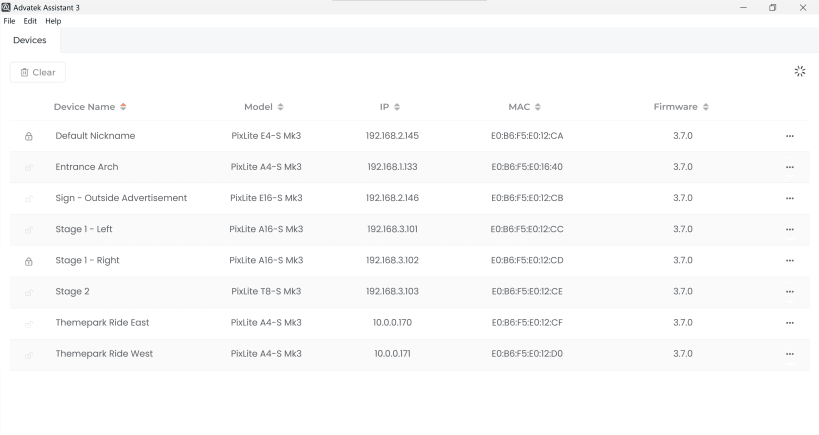This screenshot has height=435, width=819.
Task: Select the Stage 1 - Right device name
Action: coord(87,260)
